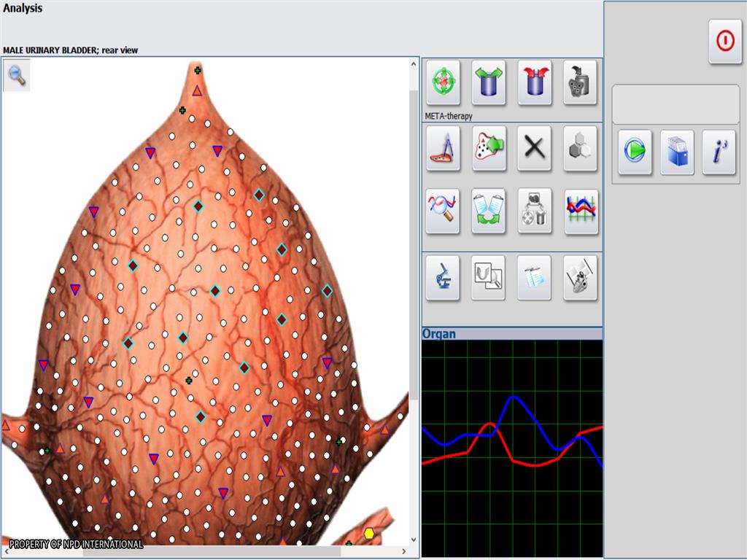The height and width of the screenshot is (560, 747).
Task: Click the gray spray bottle icon
Action: [x=580, y=82]
